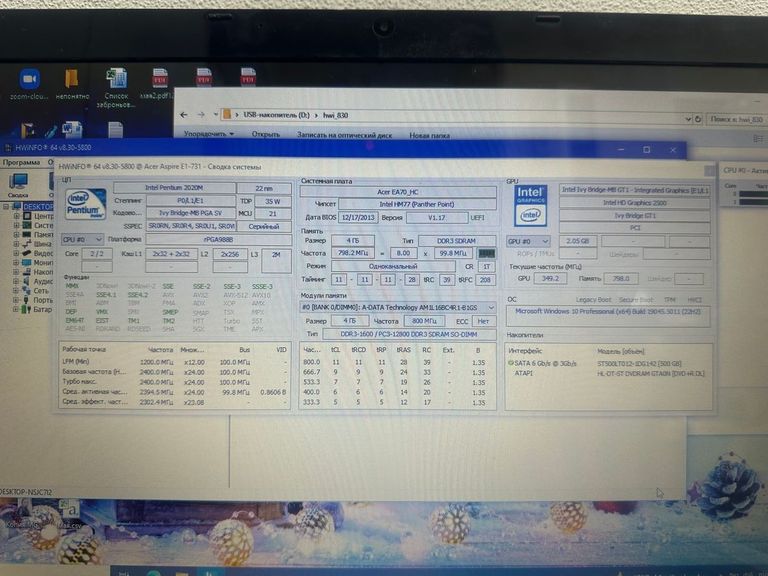Click Записать на оптический диск command
768x576 pixels.
[344, 135]
